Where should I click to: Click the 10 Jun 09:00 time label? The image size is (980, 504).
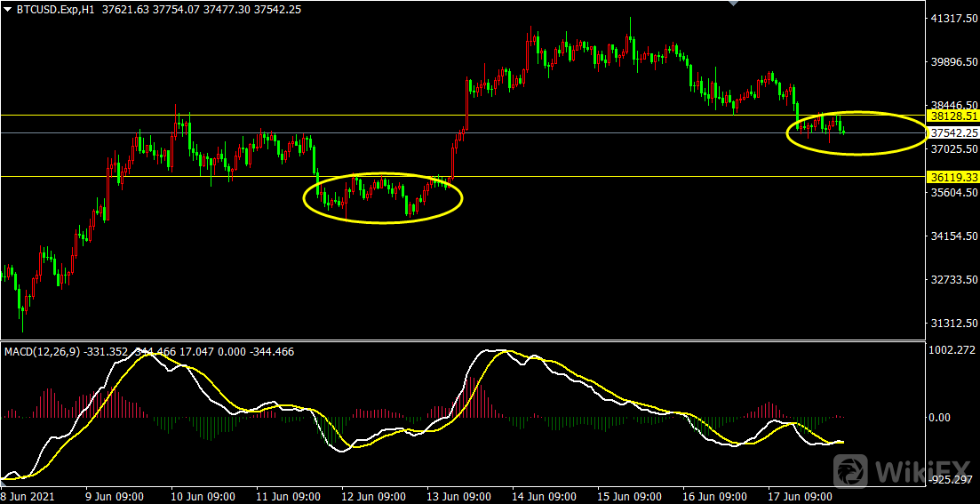203,497
